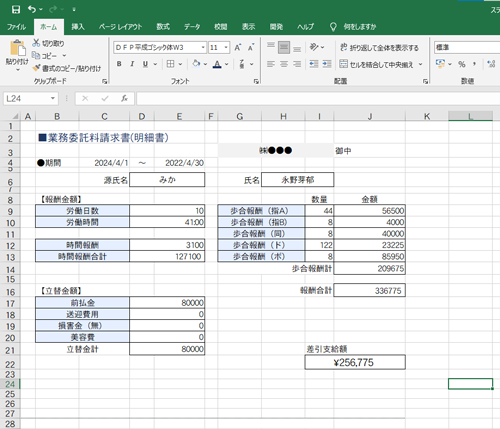Toggle wrap text to show all
500x429 pixels.
379,47
